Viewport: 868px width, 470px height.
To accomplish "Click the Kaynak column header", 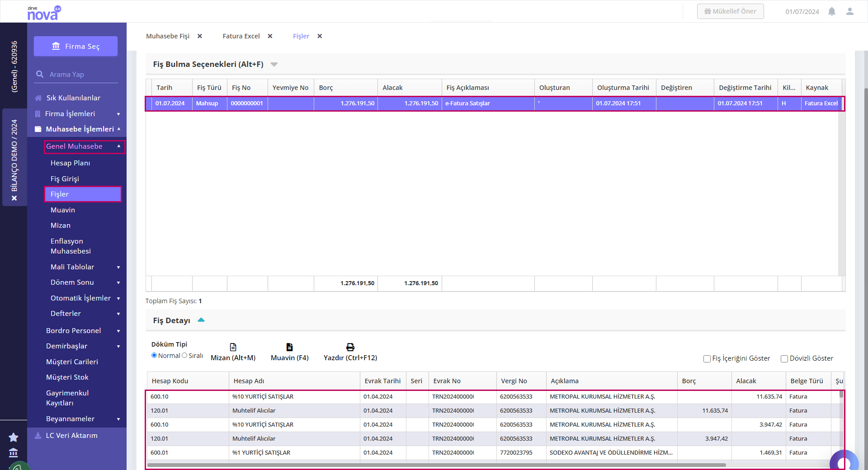I will (x=821, y=88).
